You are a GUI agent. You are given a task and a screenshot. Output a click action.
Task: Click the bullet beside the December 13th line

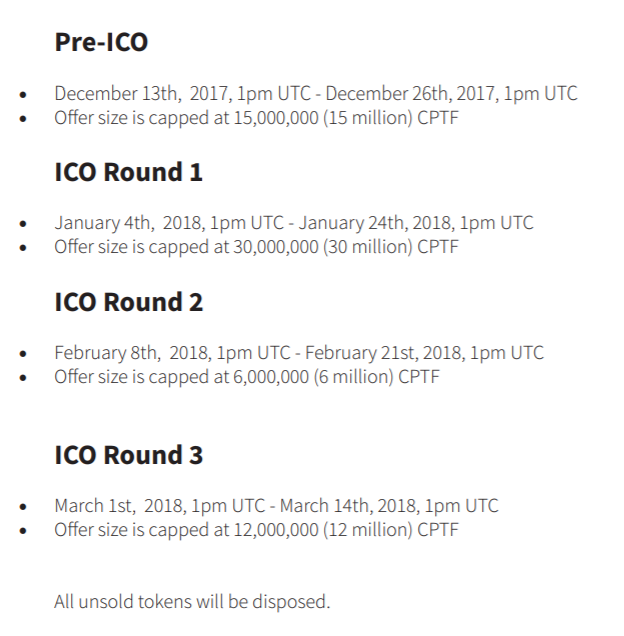click(24, 96)
